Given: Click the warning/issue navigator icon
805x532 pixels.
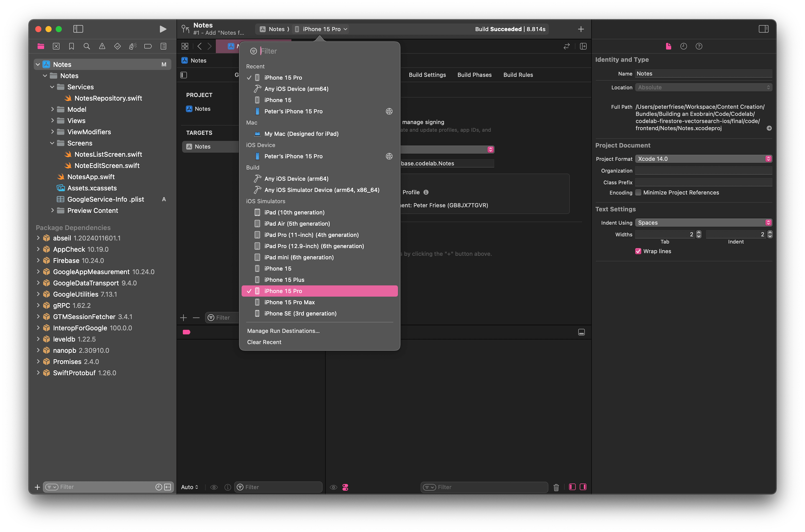Looking at the screenshot, I should pyautogui.click(x=102, y=46).
